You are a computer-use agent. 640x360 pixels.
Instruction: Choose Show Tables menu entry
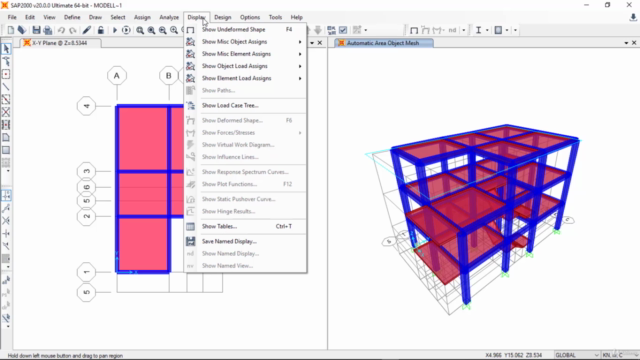(245, 226)
